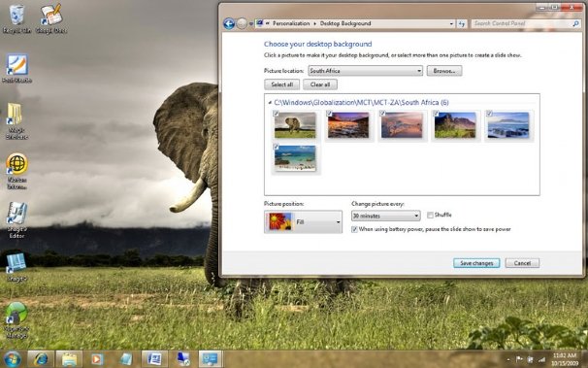This screenshot has width=588, height=368.
Task: Open Windows Media Player taskbar icon
Action: (x=97, y=359)
